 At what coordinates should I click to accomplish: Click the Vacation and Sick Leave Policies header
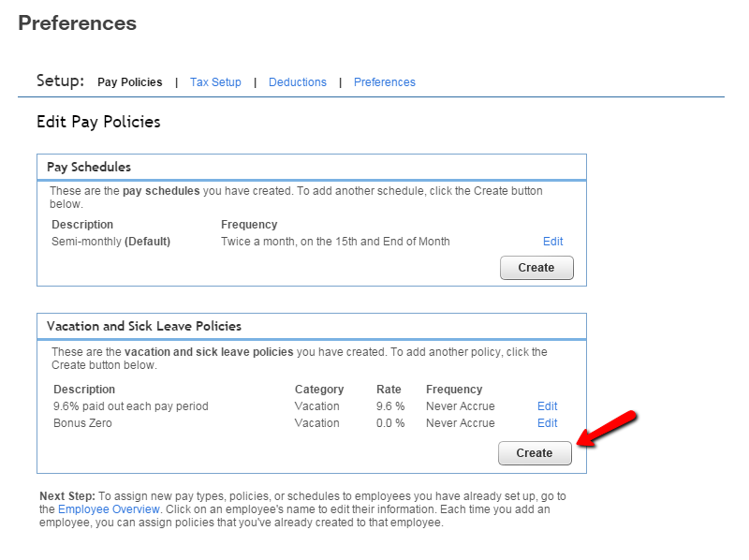click(144, 326)
